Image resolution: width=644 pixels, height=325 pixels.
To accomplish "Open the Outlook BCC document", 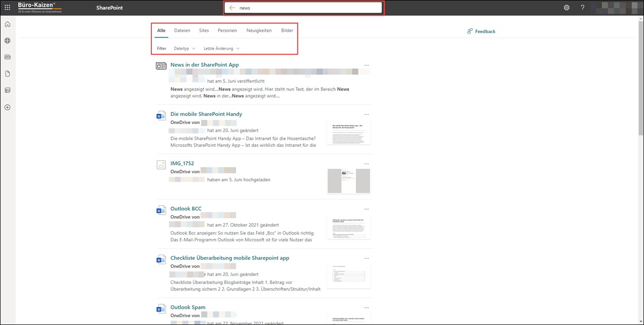I will coord(186,209).
